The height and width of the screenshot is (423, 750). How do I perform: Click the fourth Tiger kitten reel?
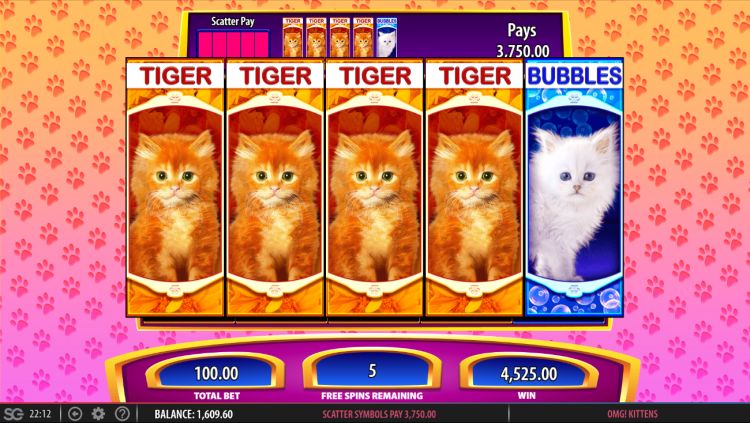[x=474, y=188]
